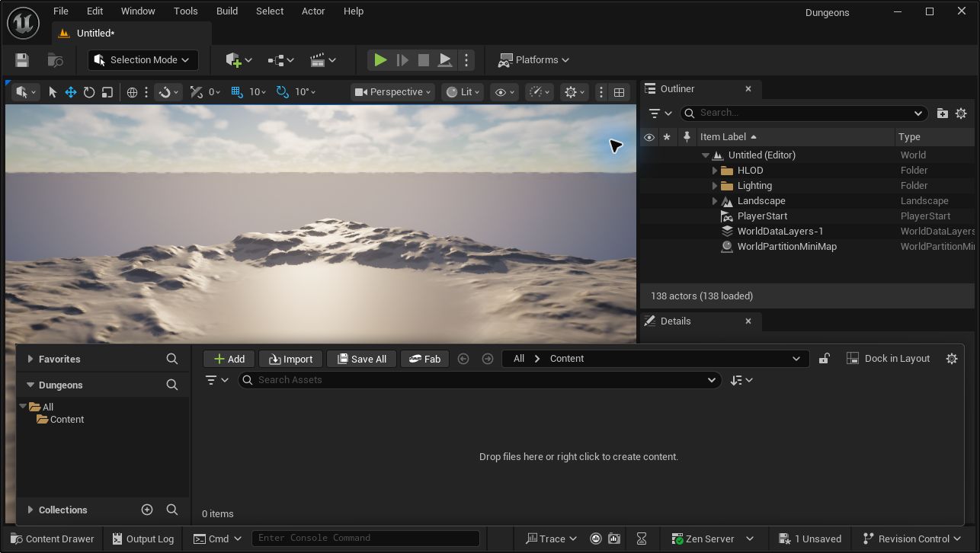
Task: Open the Perspective viewport dropdown
Action: point(393,92)
